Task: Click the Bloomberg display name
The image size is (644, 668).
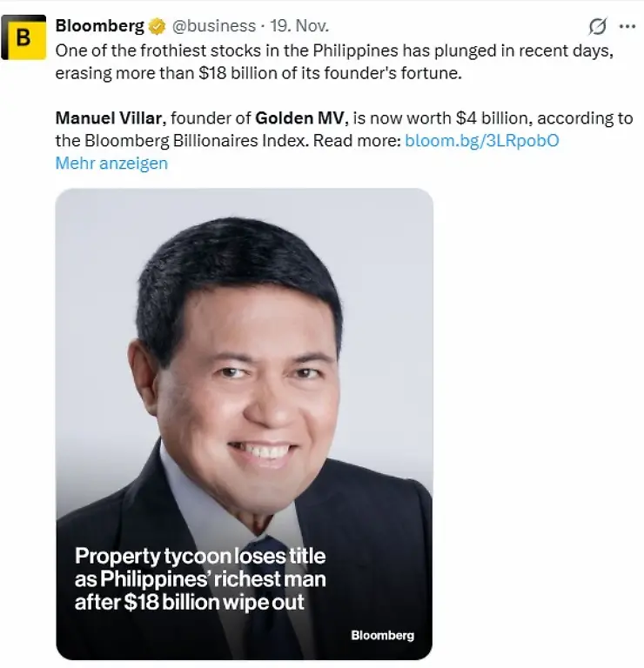Action: 100,26
